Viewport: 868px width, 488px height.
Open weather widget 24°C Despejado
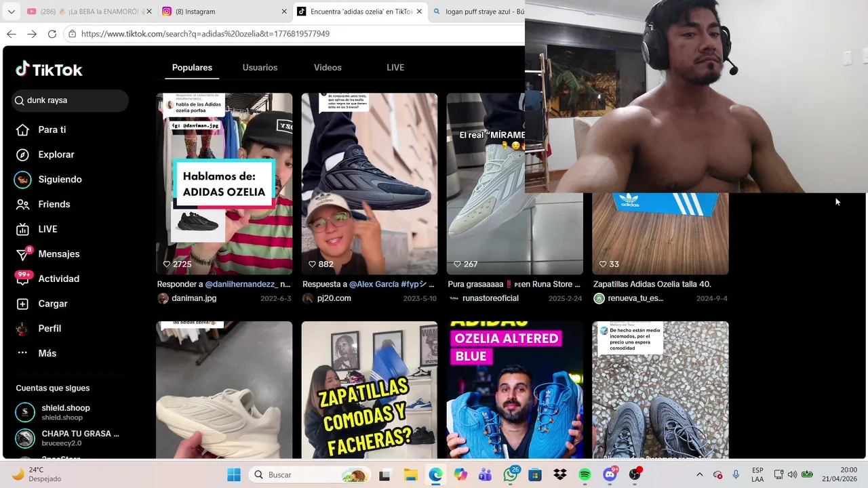click(37, 474)
